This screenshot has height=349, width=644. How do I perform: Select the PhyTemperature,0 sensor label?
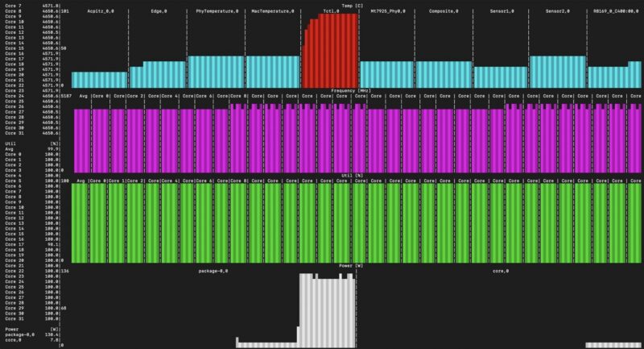click(217, 11)
